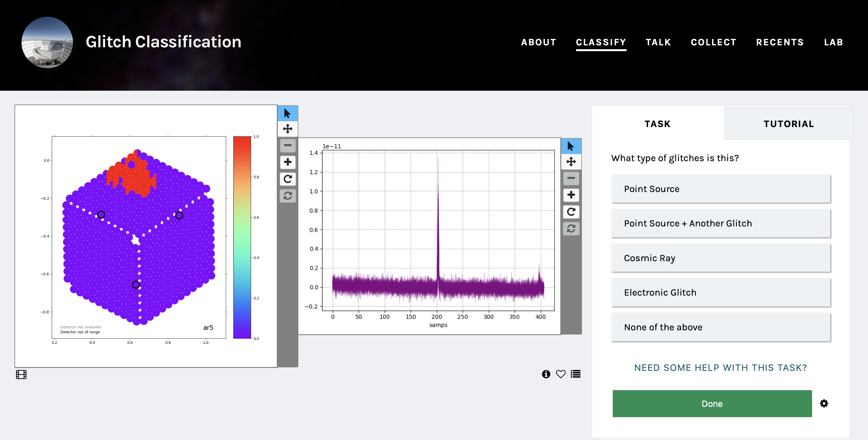Open the subject metadata info icon
The height and width of the screenshot is (440, 868).
[x=546, y=374]
